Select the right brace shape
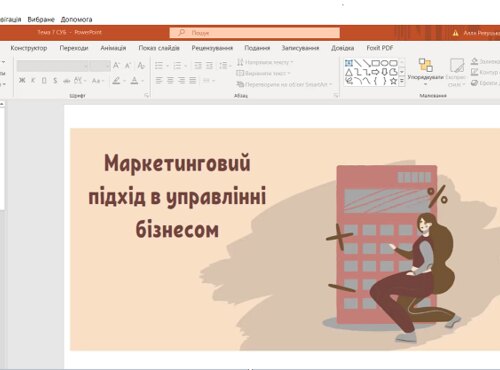The height and width of the screenshot is (370, 500). pyautogui.click(x=384, y=81)
